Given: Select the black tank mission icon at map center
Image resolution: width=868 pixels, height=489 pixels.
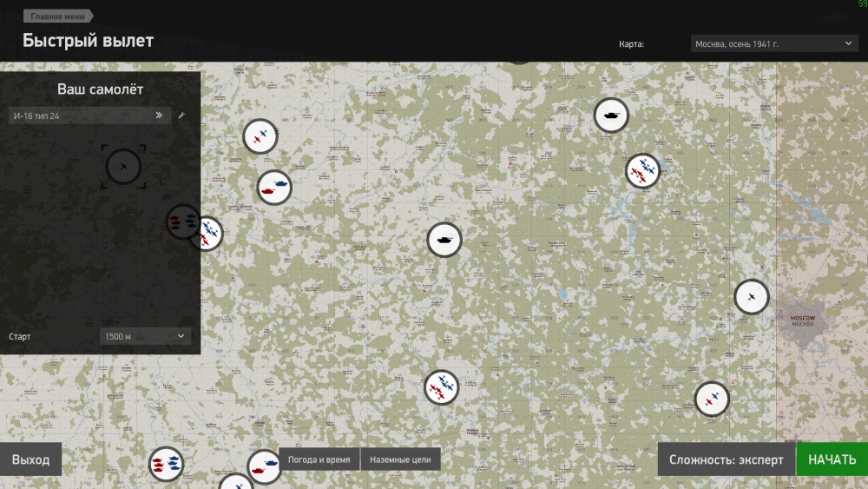Looking at the screenshot, I should tap(444, 240).
